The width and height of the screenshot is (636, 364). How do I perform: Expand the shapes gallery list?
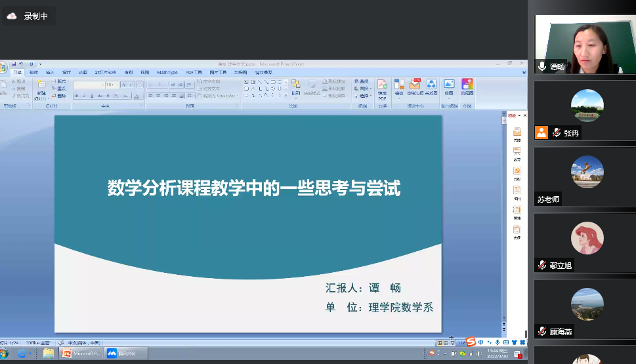286,96
